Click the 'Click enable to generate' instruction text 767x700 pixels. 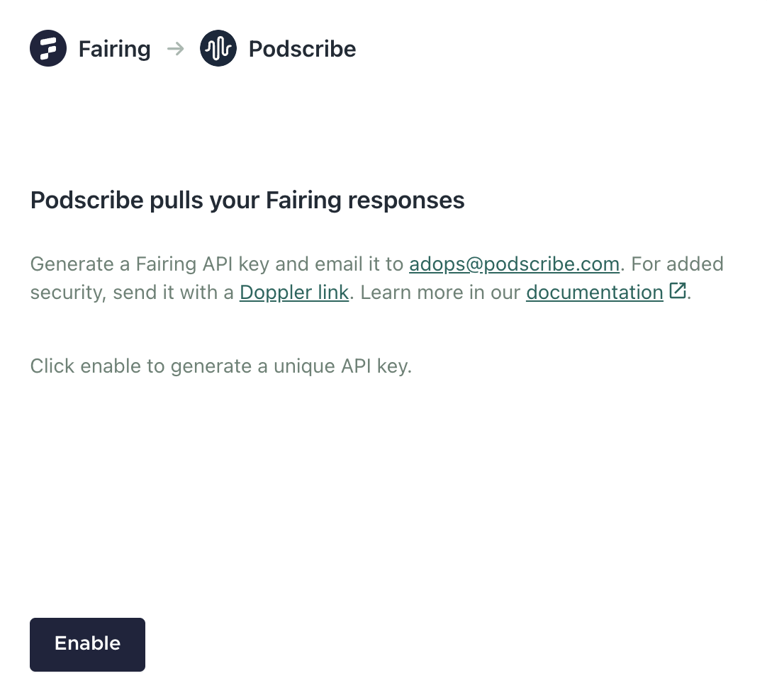point(221,366)
